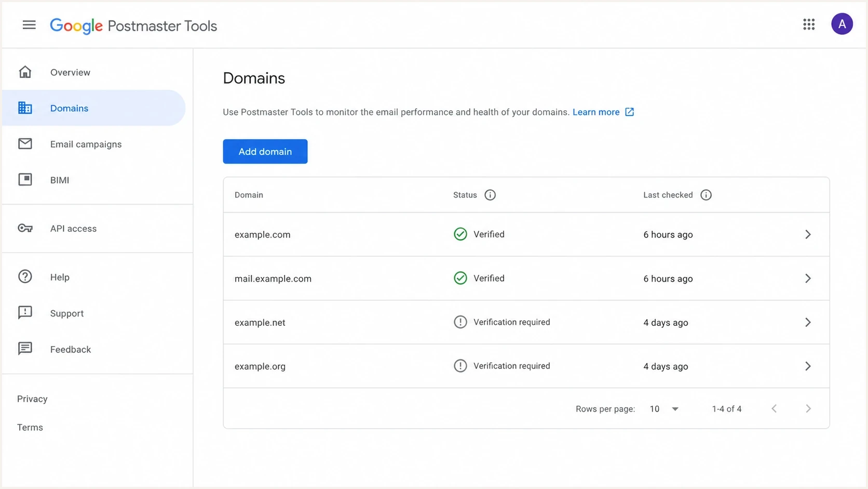Click external link icon beside Learn more
The width and height of the screenshot is (868, 489).
[629, 112]
